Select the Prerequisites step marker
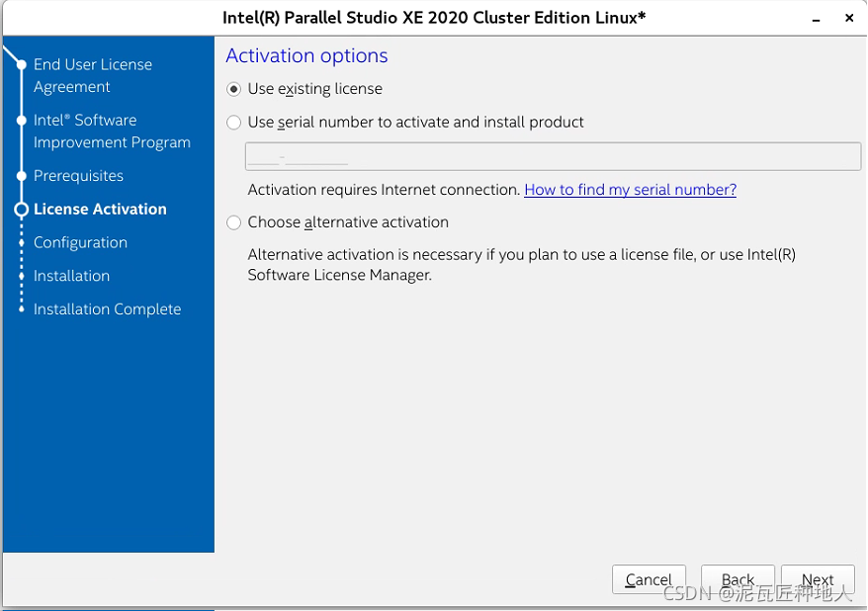Viewport: 868px width, 611px height. (x=22, y=176)
